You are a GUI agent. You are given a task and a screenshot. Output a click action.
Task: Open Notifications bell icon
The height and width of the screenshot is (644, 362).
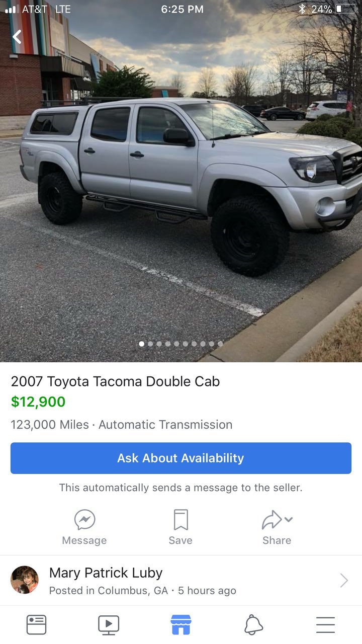pyautogui.click(x=253, y=624)
